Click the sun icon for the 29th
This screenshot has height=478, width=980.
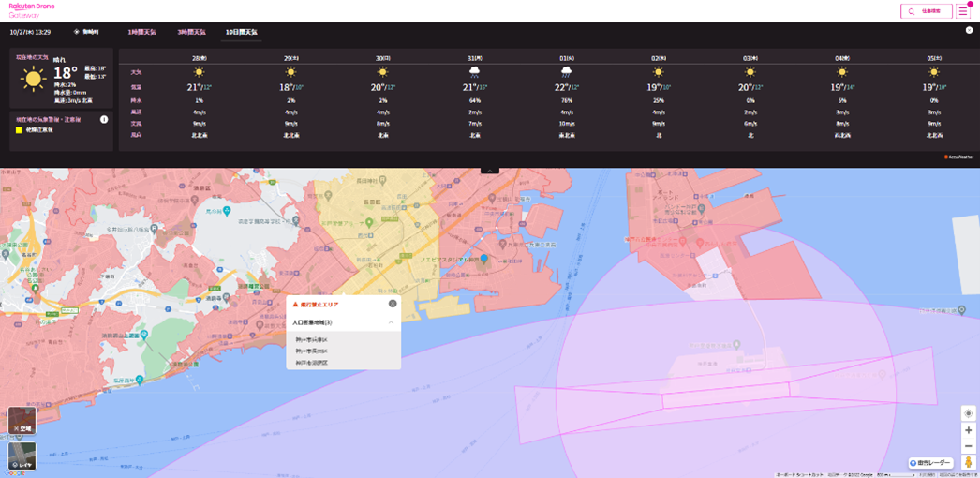[290, 72]
